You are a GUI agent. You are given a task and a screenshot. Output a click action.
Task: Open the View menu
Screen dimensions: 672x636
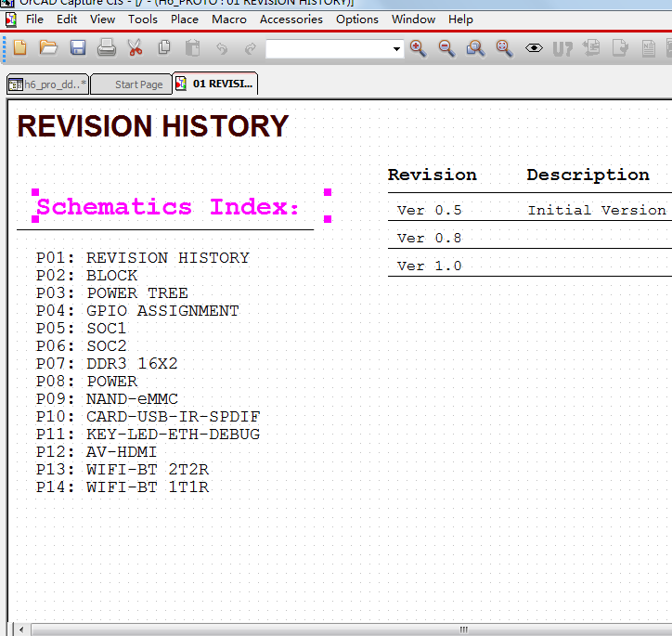pos(102,19)
